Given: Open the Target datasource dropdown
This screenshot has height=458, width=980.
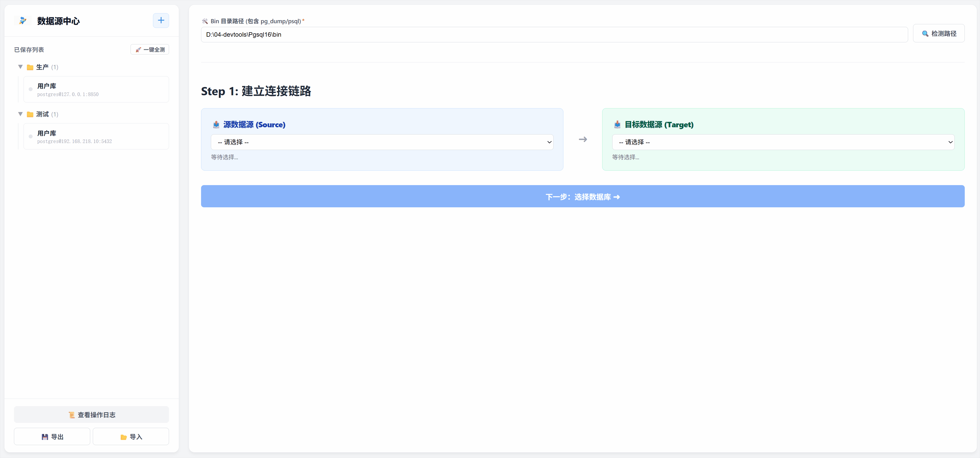Looking at the screenshot, I should pyautogui.click(x=783, y=142).
